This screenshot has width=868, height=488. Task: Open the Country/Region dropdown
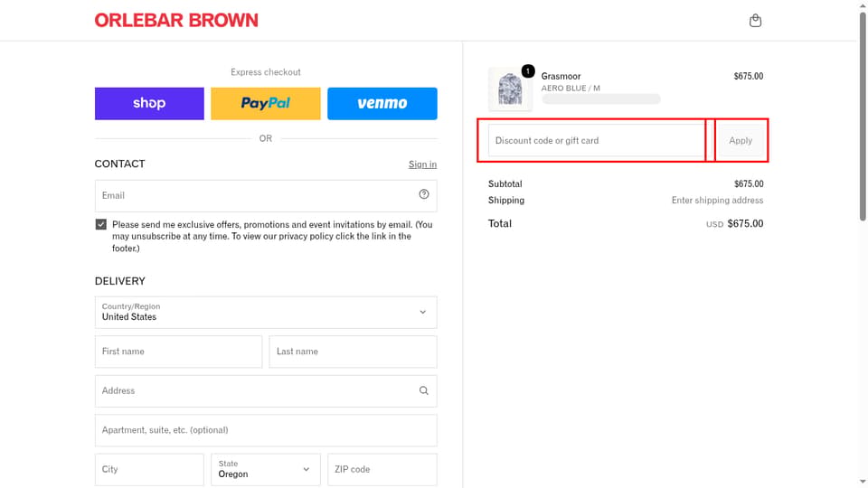click(x=266, y=313)
